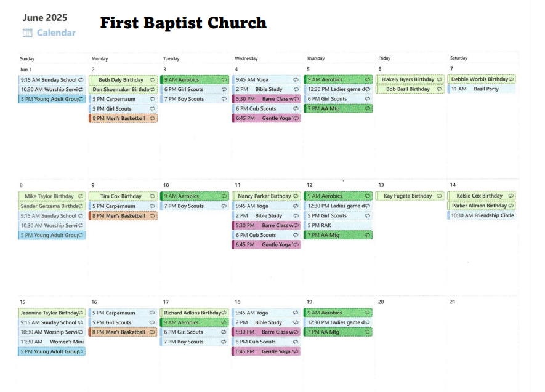Click recurrence icon on Kelsie Cox Birthday
Screen dimensions: 545x392
tap(511, 196)
